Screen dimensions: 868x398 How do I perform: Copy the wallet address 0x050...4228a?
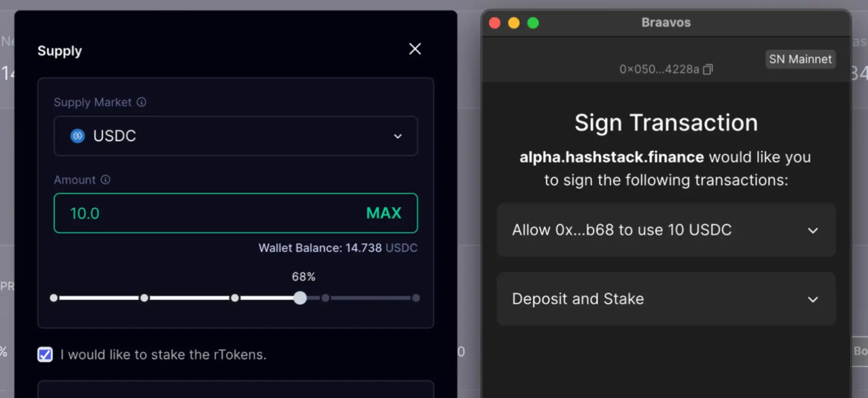708,70
